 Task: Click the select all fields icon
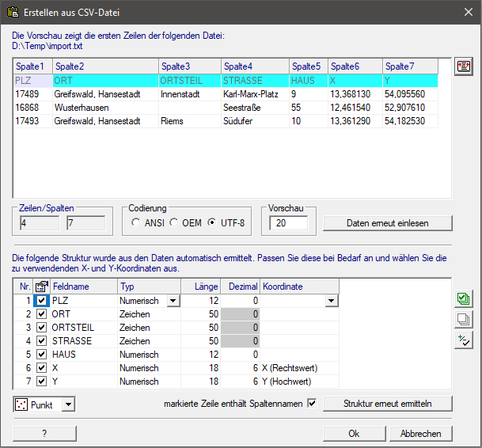click(464, 299)
